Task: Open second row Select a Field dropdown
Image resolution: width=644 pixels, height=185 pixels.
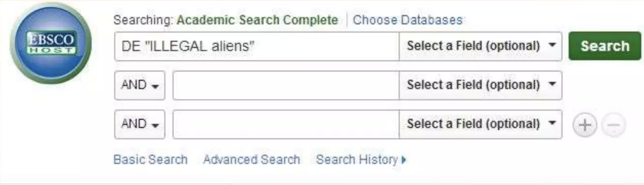Action: coord(480,85)
